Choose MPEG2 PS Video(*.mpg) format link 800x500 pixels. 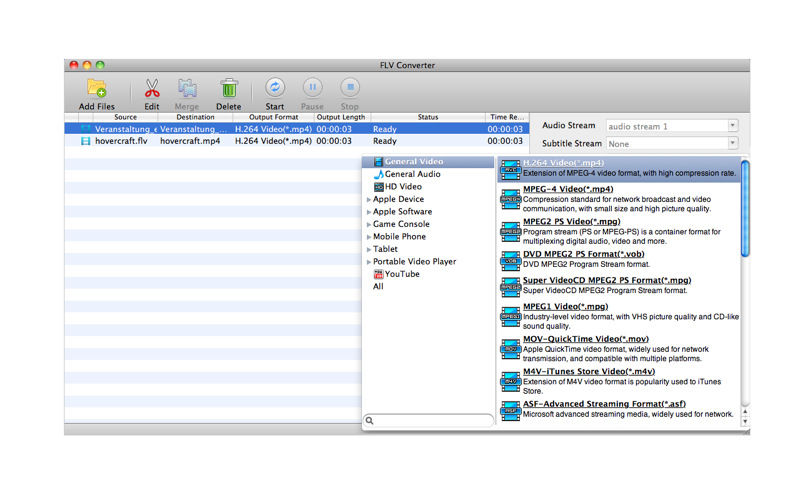point(571,221)
